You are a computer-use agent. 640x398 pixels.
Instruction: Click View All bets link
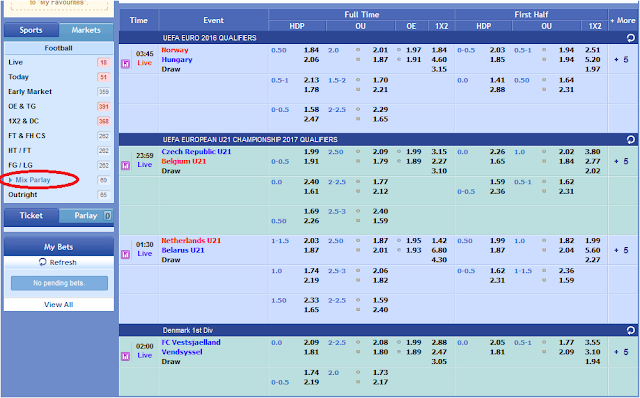[59, 305]
